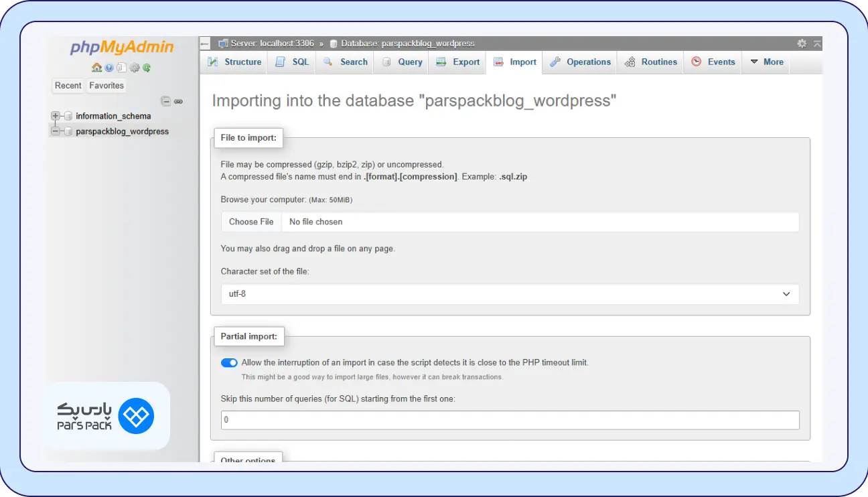Open the Operations tab
Viewport: 868px width, 497px height.
580,62
